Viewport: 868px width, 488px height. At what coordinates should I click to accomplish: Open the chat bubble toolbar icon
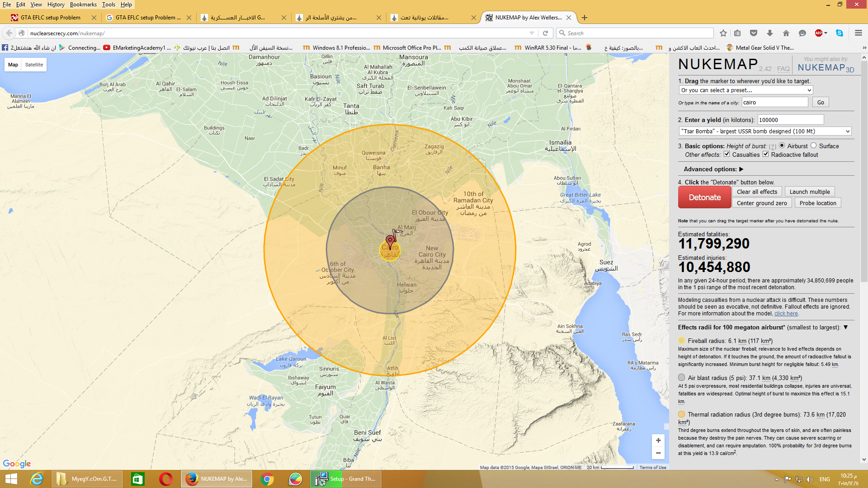802,33
